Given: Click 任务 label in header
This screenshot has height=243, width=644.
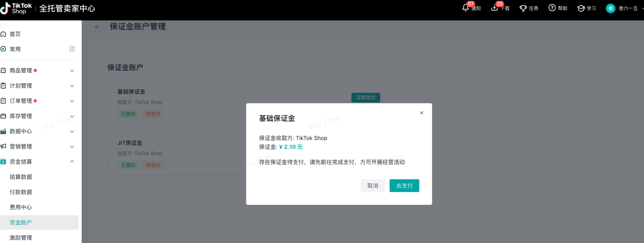Looking at the screenshot, I should [534, 9].
